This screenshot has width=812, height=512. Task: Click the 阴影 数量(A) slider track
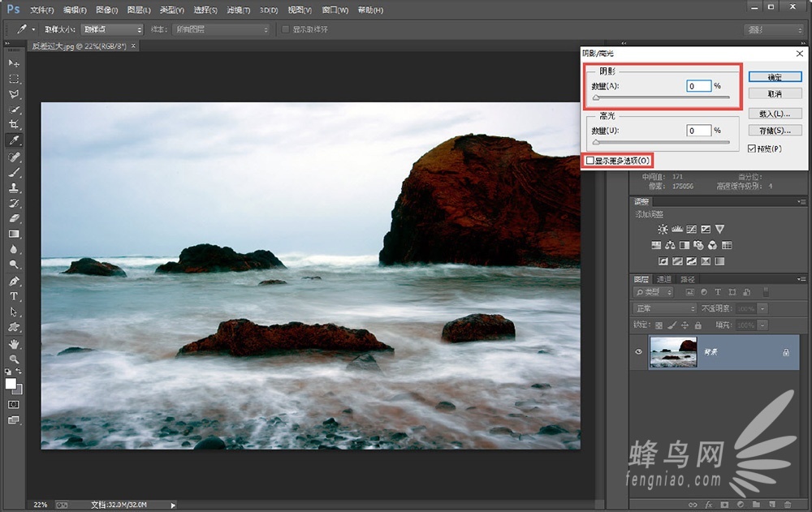[x=660, y=98]
